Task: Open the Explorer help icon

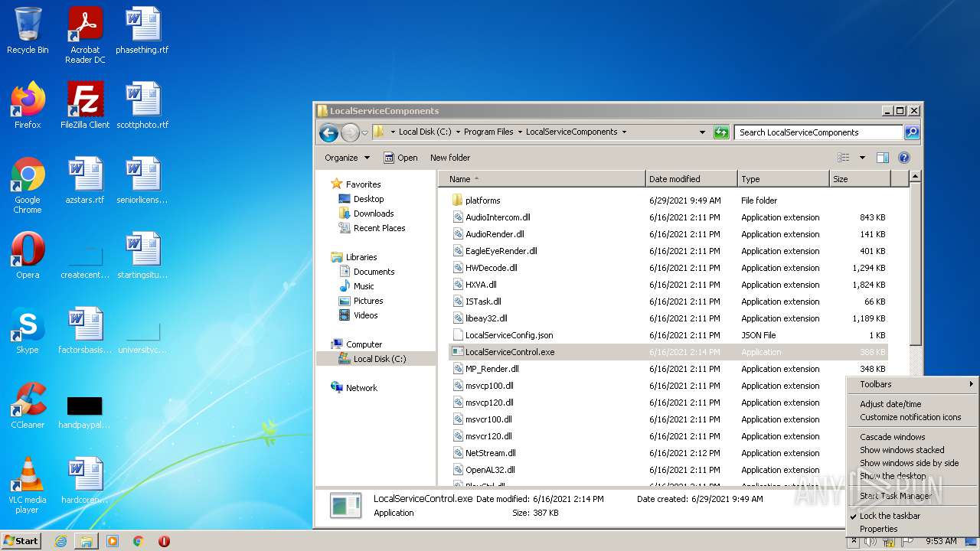Action: pos(903,158)
